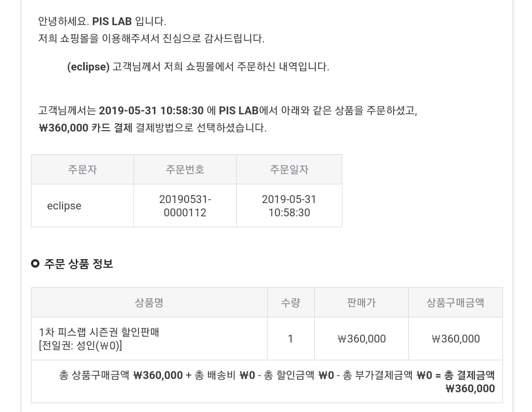532x412 pixels.
Task: Click the 주문번호 column header
Action: (x=185, y=170)
